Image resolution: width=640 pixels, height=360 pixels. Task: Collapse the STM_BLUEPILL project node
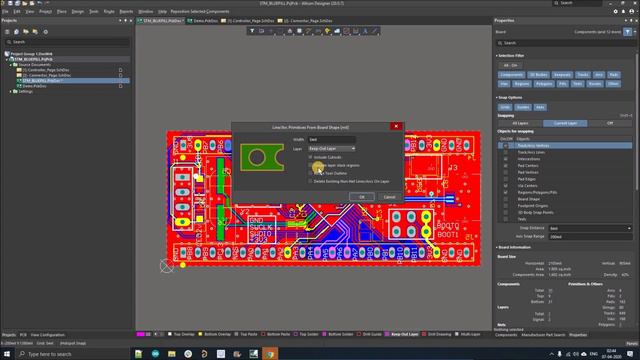[x=7, y=59]
